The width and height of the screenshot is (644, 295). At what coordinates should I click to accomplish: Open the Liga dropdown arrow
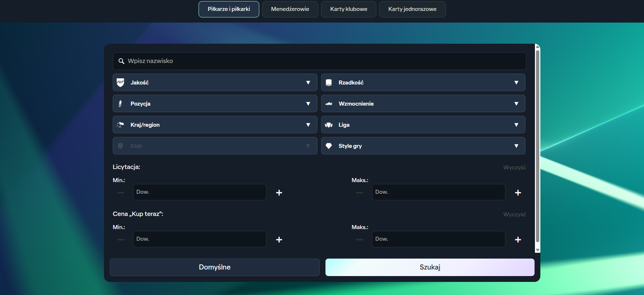coord(516,125)
